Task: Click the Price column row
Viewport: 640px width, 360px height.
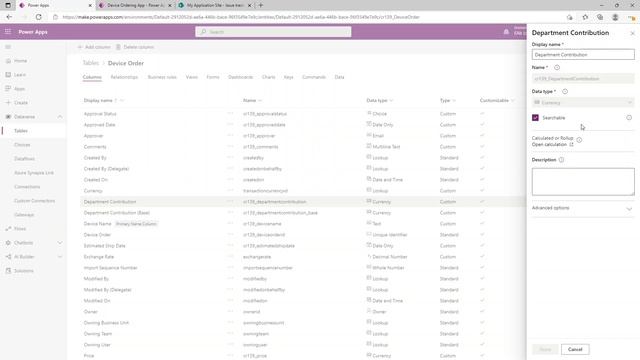Action: pos(302,356)
